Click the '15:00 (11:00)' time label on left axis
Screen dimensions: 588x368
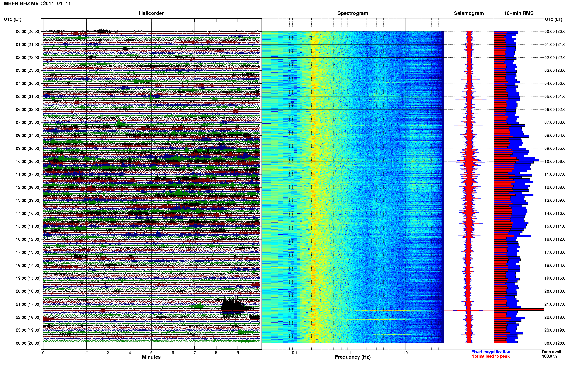[28, 226]
